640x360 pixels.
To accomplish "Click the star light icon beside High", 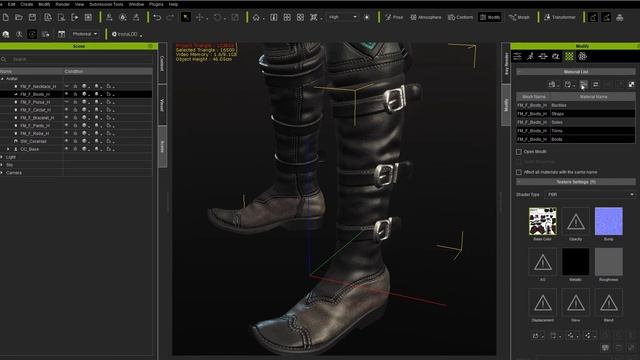I will click(x=367, y=17).
